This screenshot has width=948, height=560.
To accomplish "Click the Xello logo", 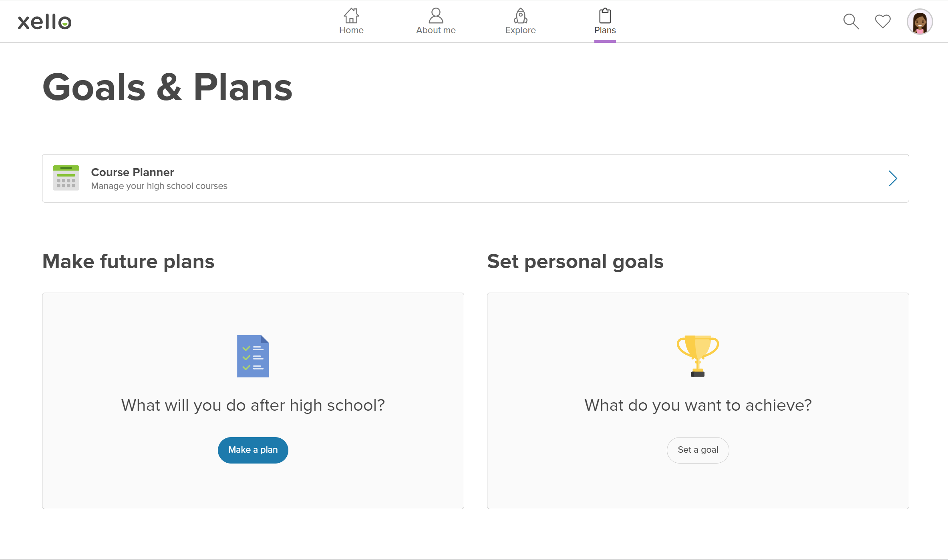I will coord(44,22).
